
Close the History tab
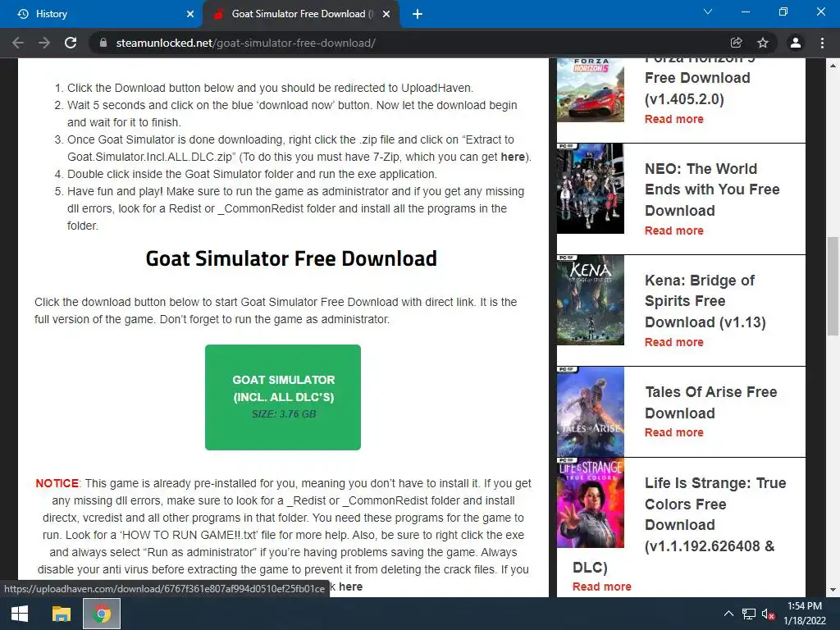190,14
